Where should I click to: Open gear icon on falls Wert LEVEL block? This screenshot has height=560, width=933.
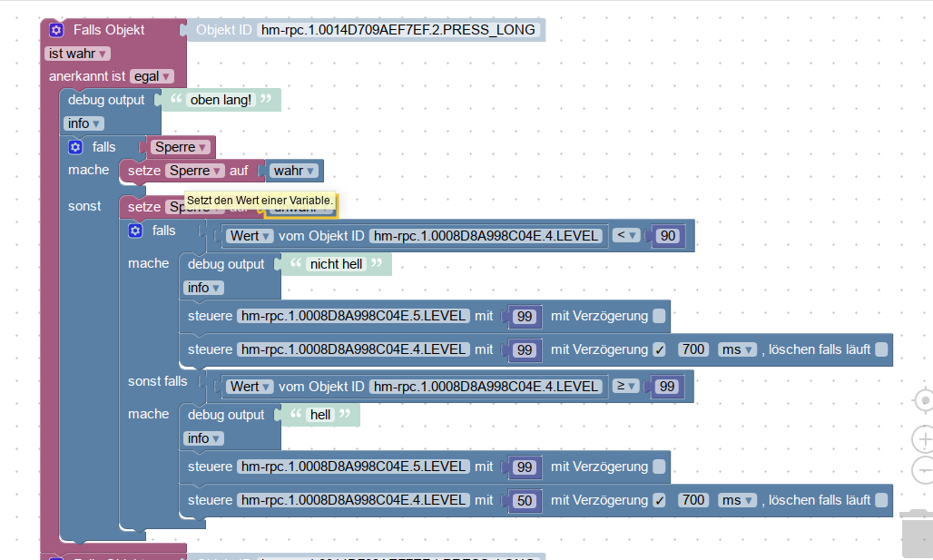point(135,231)
